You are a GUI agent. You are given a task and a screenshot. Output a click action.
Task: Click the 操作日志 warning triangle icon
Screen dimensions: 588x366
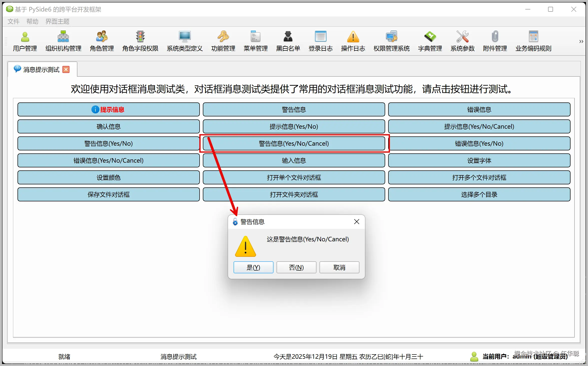pos(353,37)
